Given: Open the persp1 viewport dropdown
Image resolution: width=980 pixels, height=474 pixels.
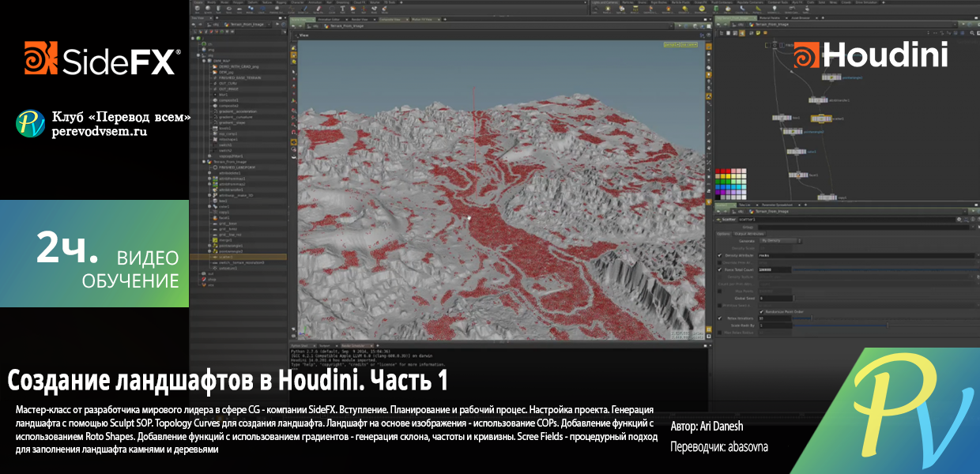Looking at the screenshot, I should pyautogui.click(x=672, y=44).
